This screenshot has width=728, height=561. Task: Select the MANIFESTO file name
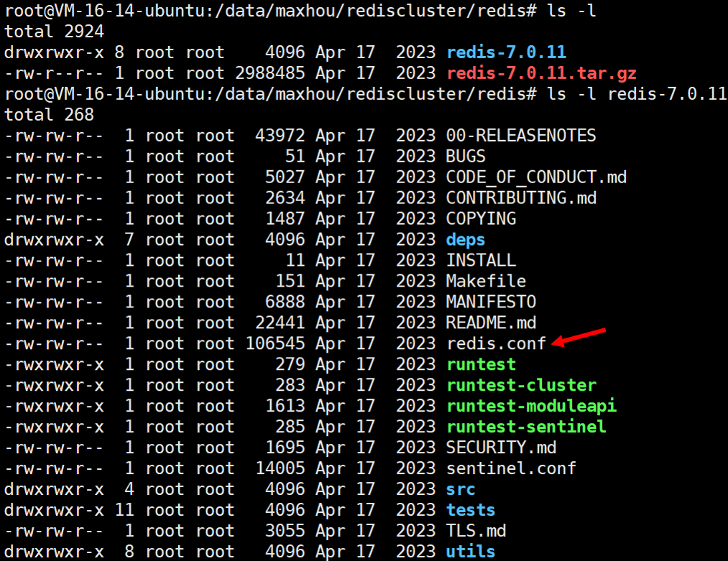click(492, 302)
